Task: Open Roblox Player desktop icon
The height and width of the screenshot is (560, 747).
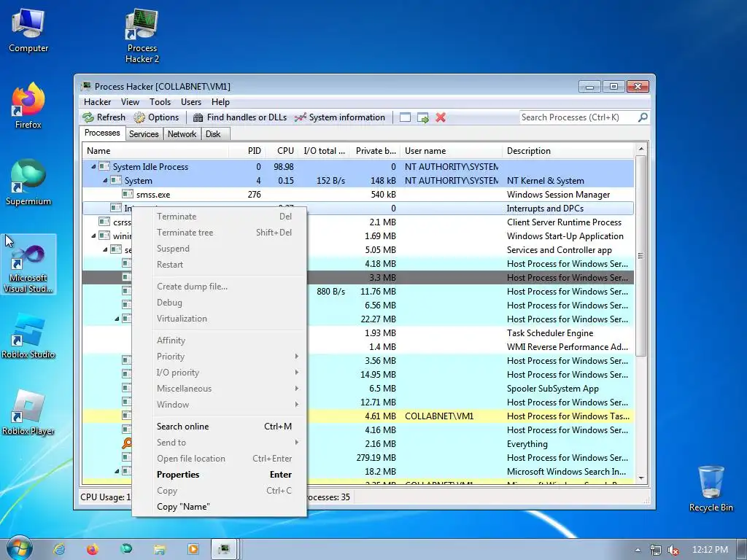Action: click(28, 413)
